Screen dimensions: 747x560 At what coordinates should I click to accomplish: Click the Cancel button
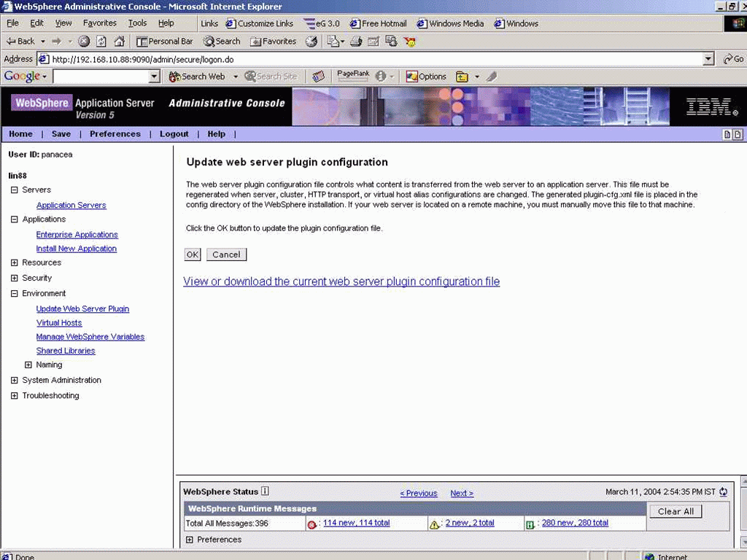[x=226, y=254]
